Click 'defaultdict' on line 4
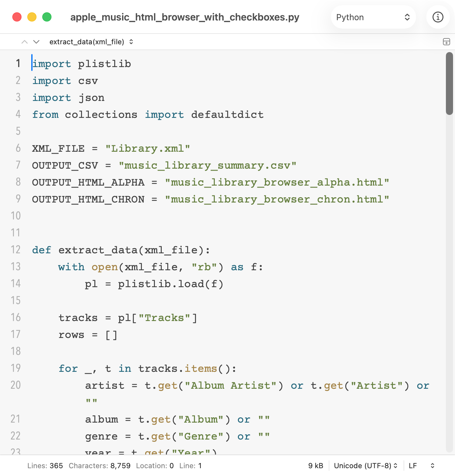 point(227,115)
